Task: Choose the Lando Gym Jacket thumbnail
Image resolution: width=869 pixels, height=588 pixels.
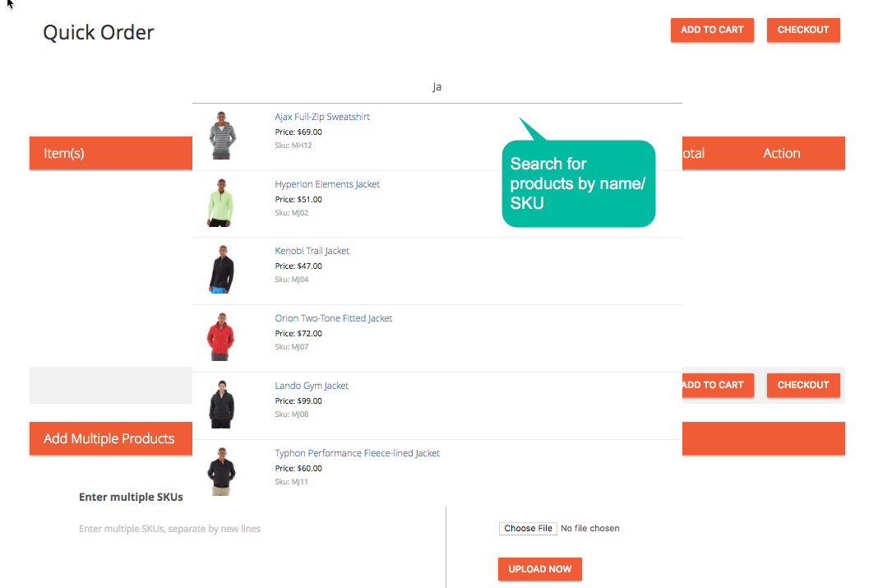Action: [x=221, y=405]
